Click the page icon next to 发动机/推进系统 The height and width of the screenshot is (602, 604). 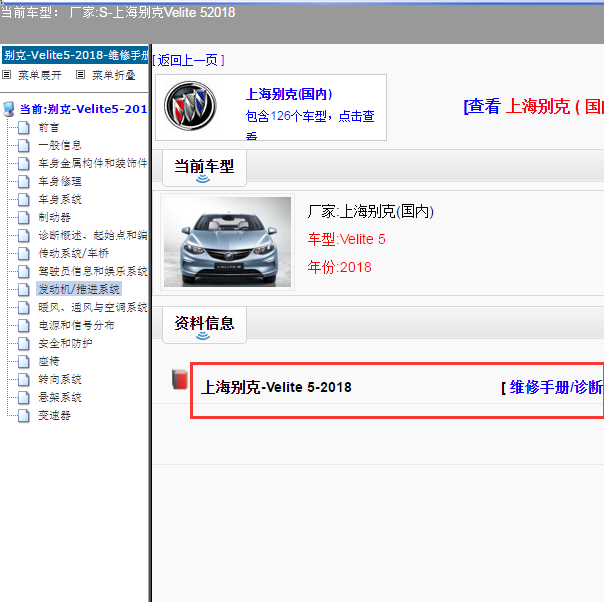[23, 289]
